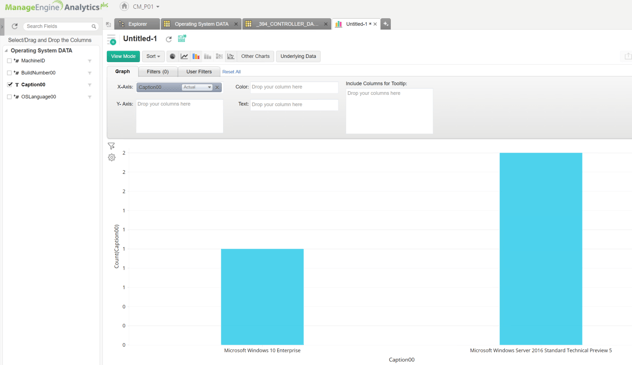The width and height of the screenshot is (632, 365).
Task: Check the OSLanguage00 column checkbox
Action: pyautogui.click(x=9, y=97)
